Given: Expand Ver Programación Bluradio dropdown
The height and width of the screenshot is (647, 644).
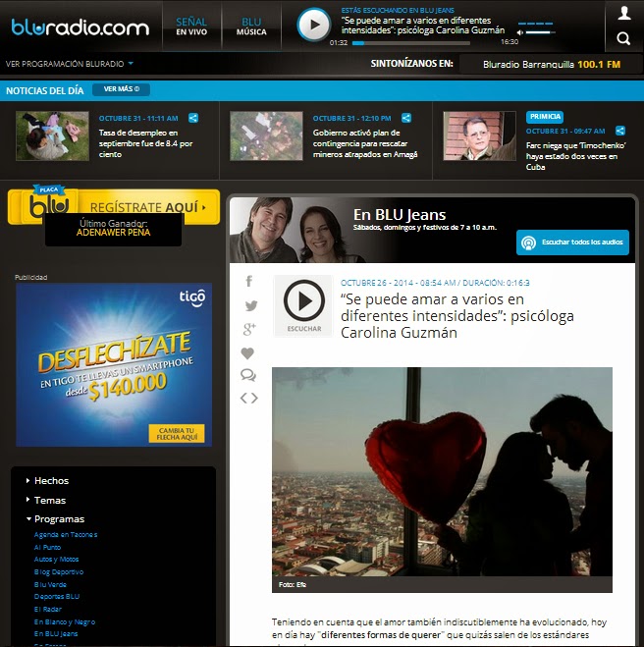Looking at the screenshot, I should pos(70,64).
